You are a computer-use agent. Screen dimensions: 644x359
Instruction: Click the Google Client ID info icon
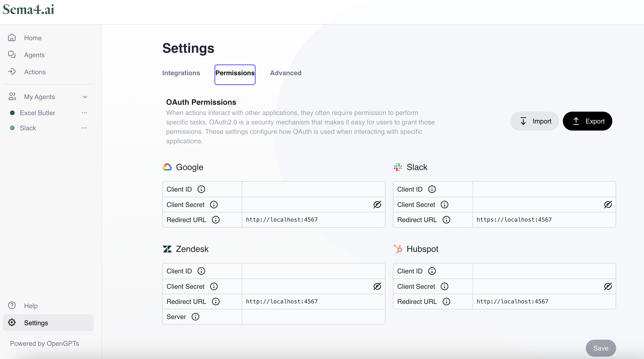click(201, 189)
